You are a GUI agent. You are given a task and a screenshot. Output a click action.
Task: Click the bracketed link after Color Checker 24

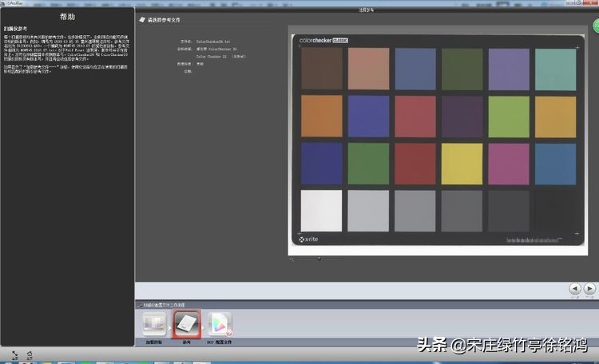(239, 56)
